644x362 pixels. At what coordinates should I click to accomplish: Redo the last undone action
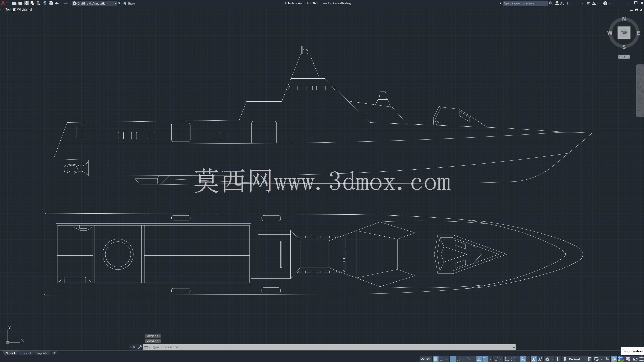click(66, 4)
